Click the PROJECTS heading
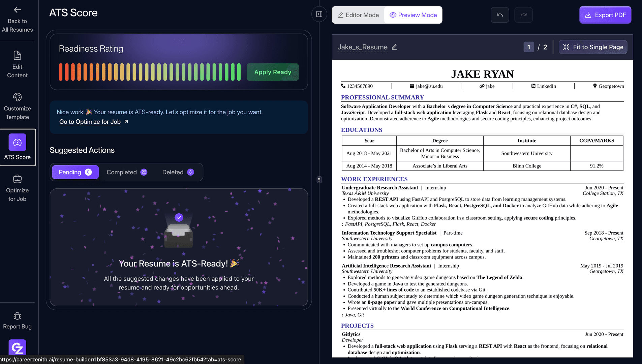642x364 pixels. point(357,326)
